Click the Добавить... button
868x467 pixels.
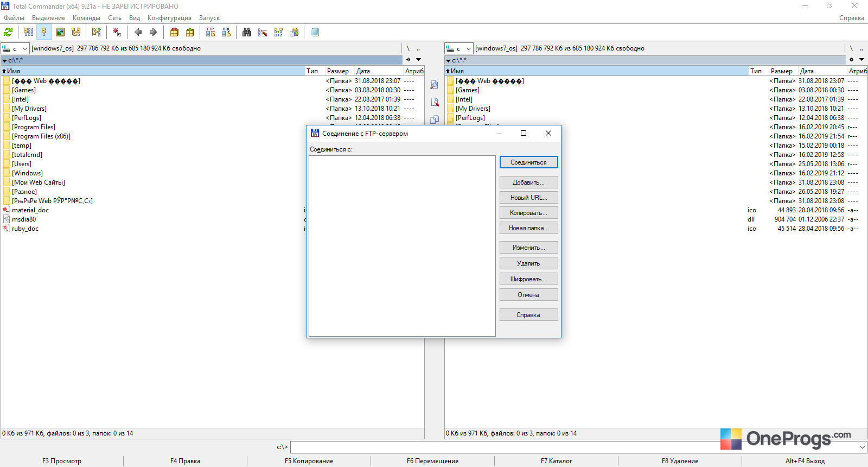pos(528,182)
